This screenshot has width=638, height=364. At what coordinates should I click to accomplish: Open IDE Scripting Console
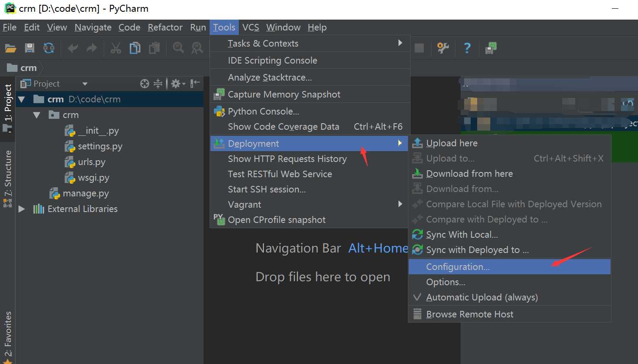(x=310, y=61)
